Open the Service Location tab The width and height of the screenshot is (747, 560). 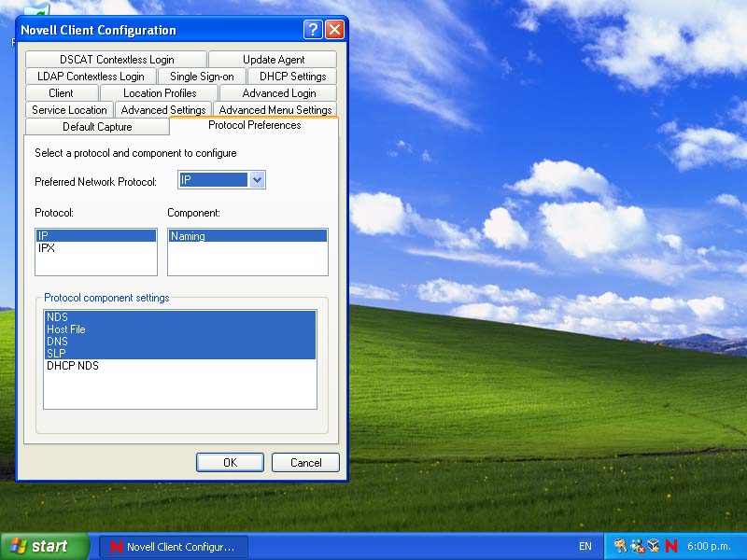(x=69, y=109)
